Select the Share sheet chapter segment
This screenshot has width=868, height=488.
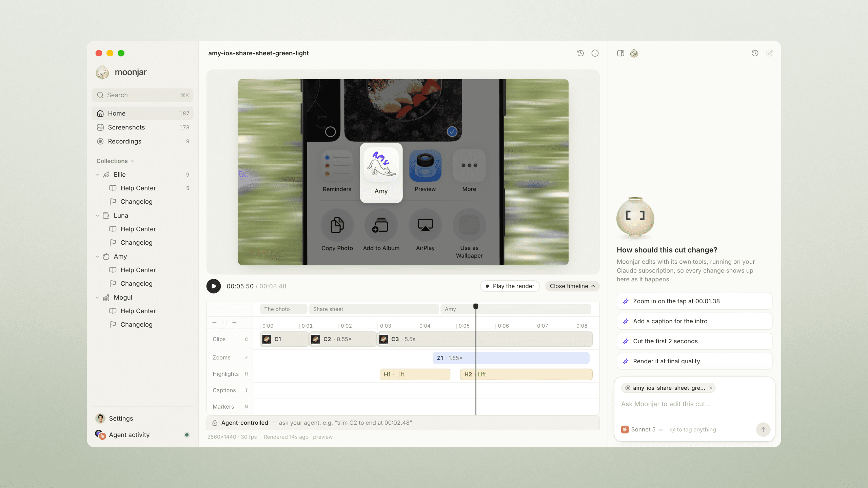click(x=374, y=309)
